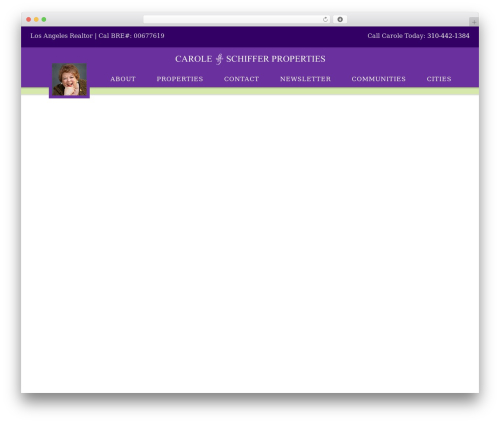This screenshot has width=500, height=423.
Task: Click the reload page icon
Action: pyautogui.click(x=325, y=19)
